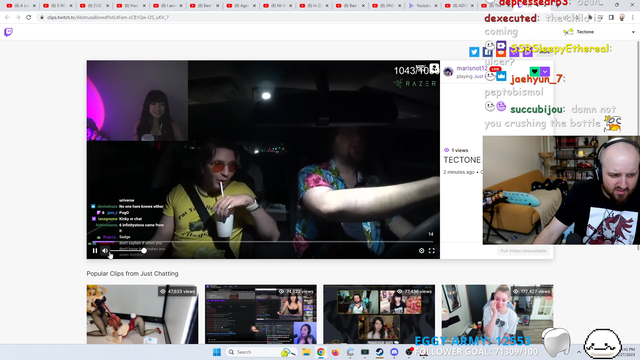Share clip on Facebook
Screen dimensions: 640x360
click(x=487, y=52)
